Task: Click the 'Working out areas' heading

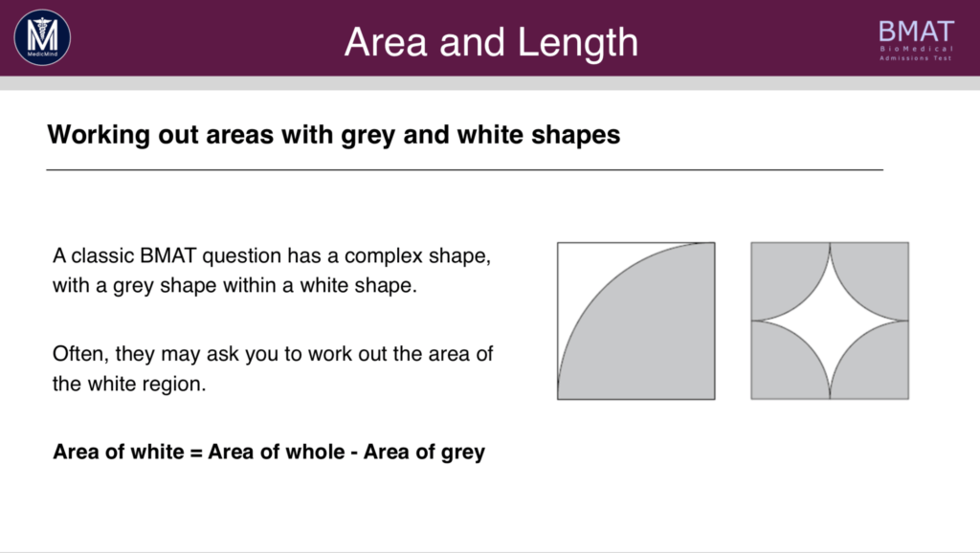Action: tap(334, 135)
